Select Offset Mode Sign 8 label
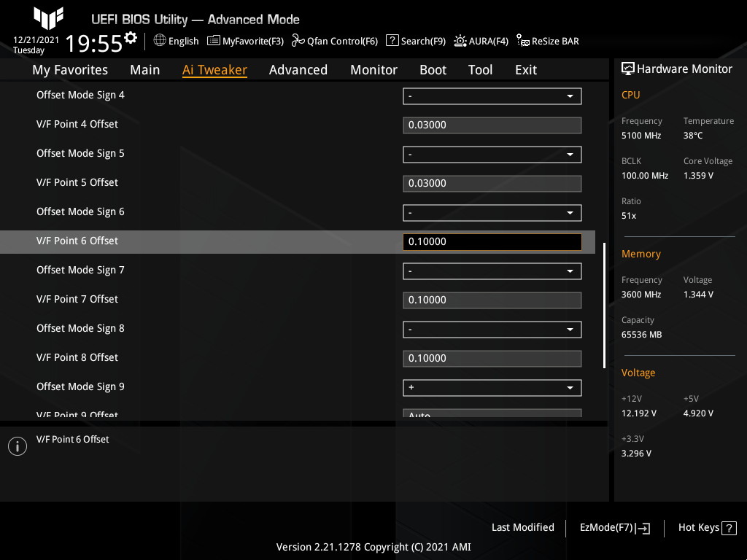The image size is (747, 560). [x=80, y=329]
